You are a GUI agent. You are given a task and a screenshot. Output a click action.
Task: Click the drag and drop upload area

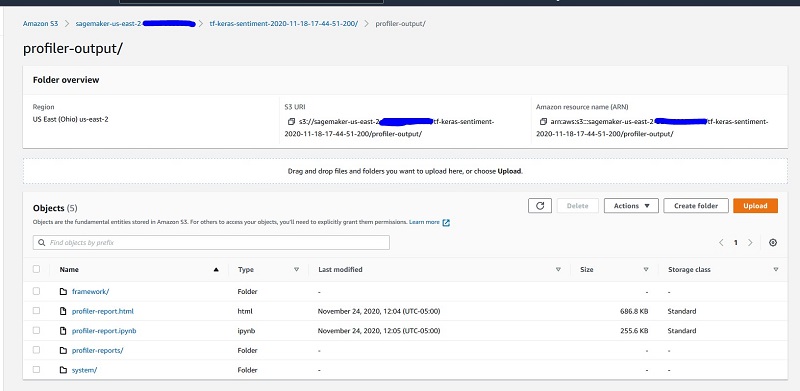click(x=405, y=171)
